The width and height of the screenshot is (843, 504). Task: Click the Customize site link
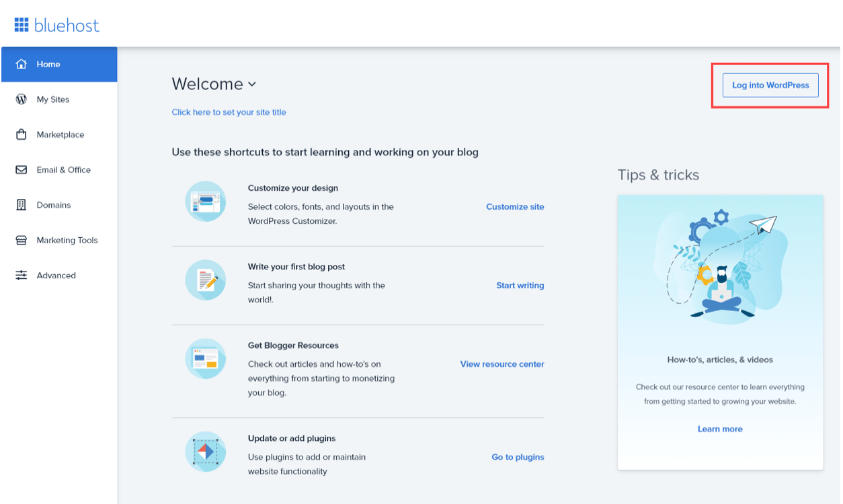pyautogui.click(x=515, y=206)
